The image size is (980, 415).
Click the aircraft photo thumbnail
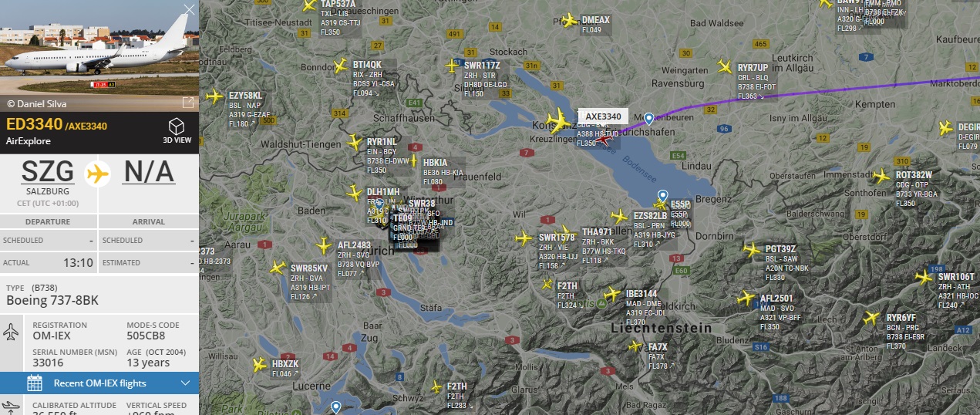[x=99, y=48]
